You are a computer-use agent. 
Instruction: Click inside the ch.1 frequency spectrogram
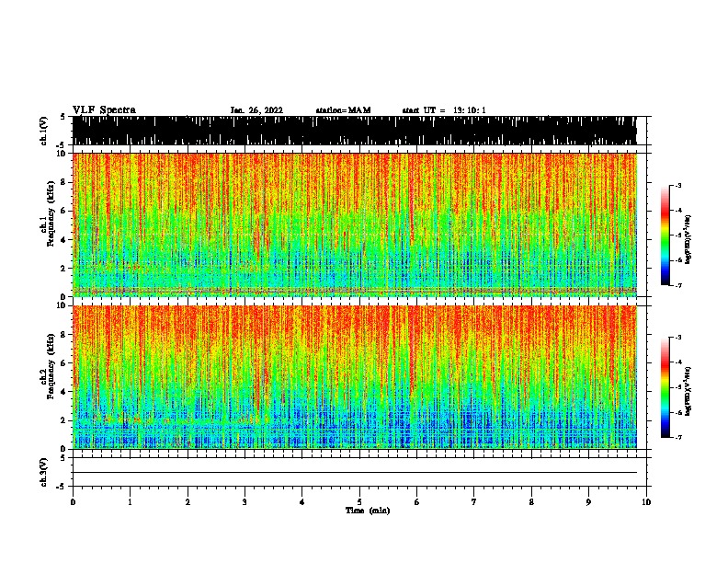pyautogui.click(x=354, y=224)
